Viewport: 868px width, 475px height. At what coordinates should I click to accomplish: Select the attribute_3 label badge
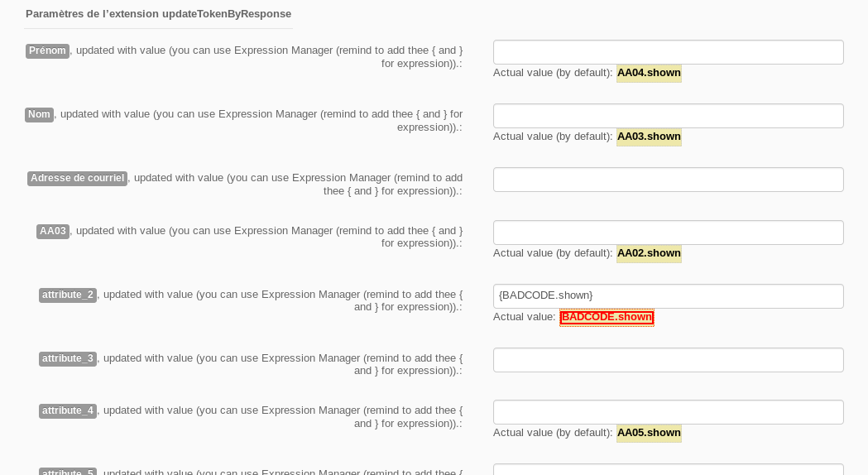point(68,359)
